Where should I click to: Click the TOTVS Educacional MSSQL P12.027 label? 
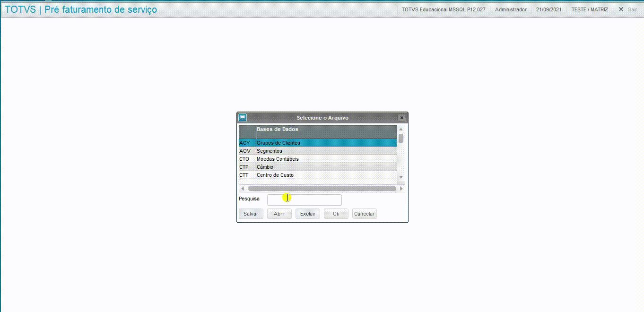(x=444, y=9)
